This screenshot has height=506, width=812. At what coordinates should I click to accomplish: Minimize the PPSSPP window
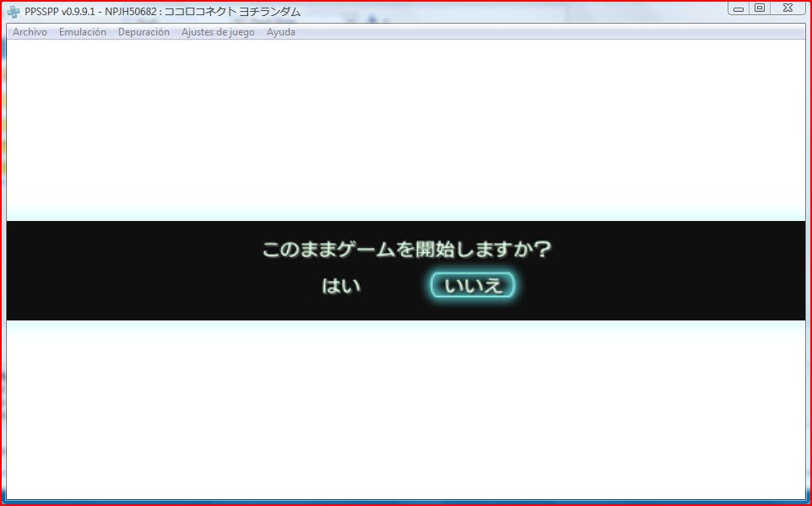pyautogui.click(x=738, y=8)
